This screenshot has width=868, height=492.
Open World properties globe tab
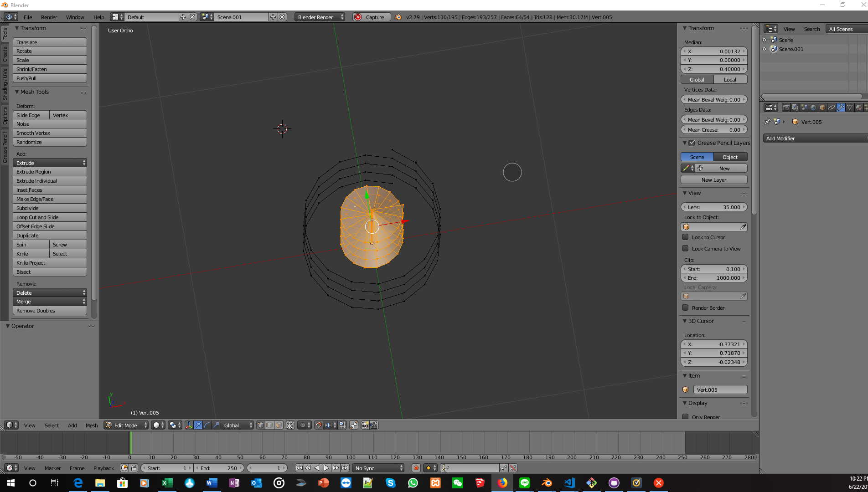(813, 108)
